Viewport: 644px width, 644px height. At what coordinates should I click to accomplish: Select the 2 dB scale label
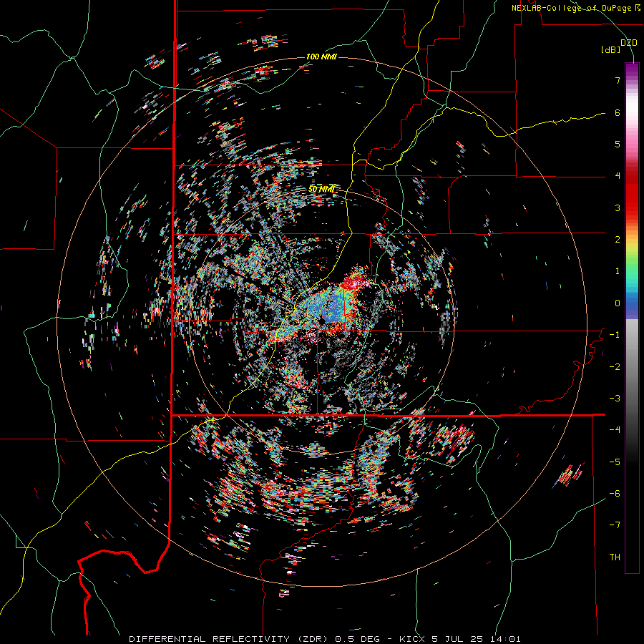(618, 240)
